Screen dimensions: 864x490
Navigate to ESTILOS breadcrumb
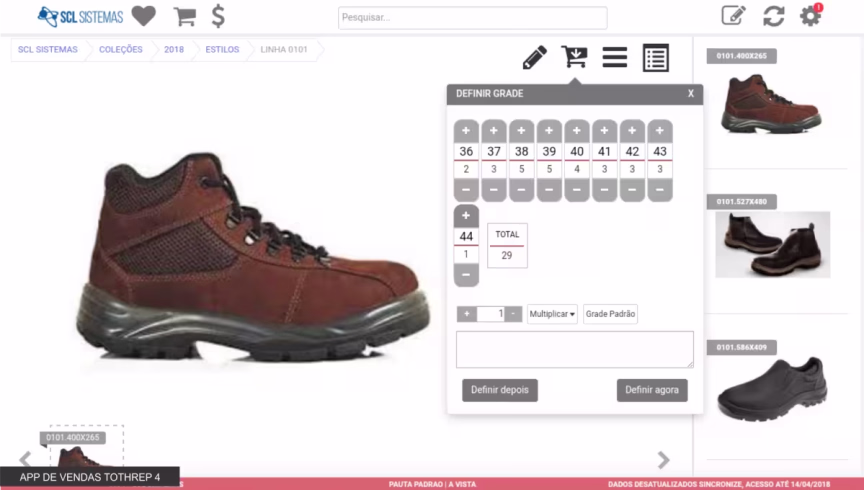click(x=222, y=49)
